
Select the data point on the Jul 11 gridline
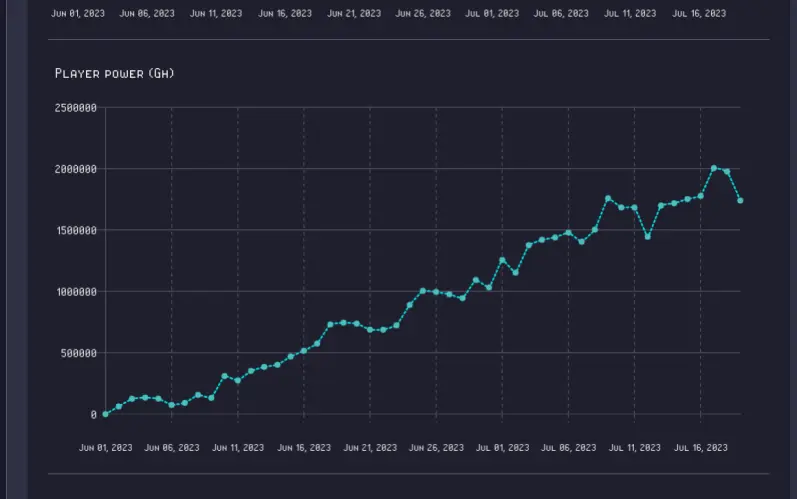(x=634, y=208)
